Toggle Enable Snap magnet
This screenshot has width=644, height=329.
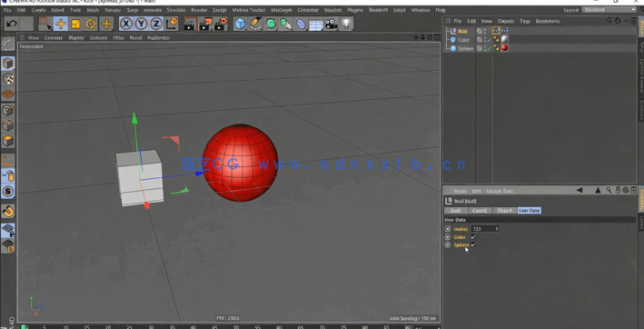[8, 211]
